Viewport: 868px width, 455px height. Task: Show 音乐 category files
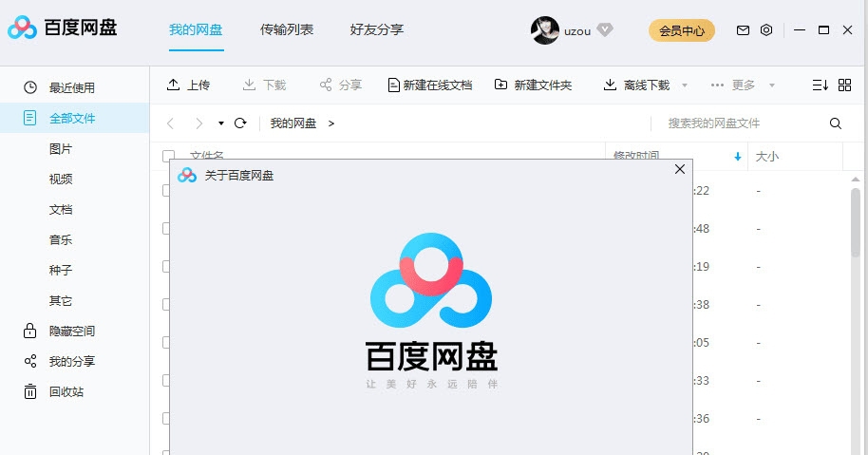pyautogui.click(x=61, y=239)
